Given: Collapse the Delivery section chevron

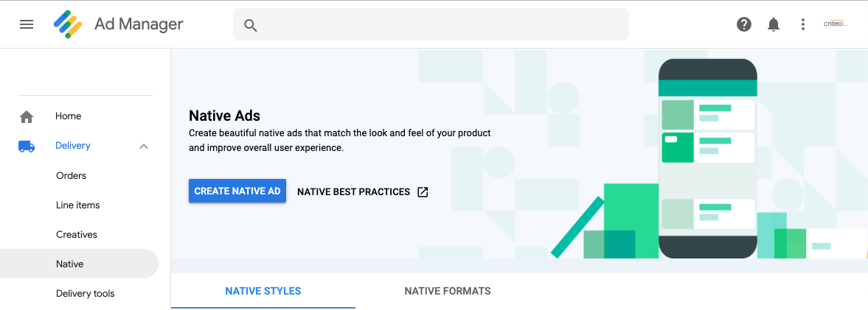Looking at the screenshot, I should tap(144, 146).
